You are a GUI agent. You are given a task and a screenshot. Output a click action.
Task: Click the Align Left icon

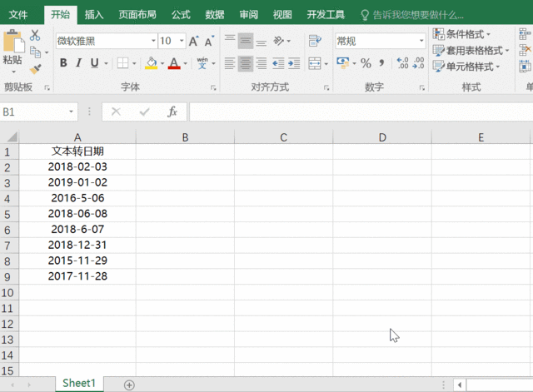point(230,63)
